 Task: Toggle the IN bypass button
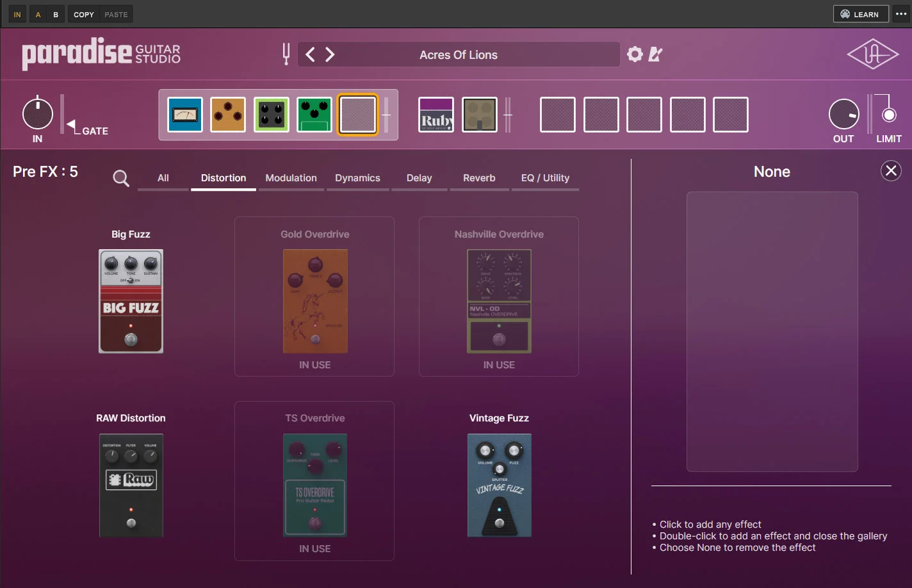[x=17, y=14]
